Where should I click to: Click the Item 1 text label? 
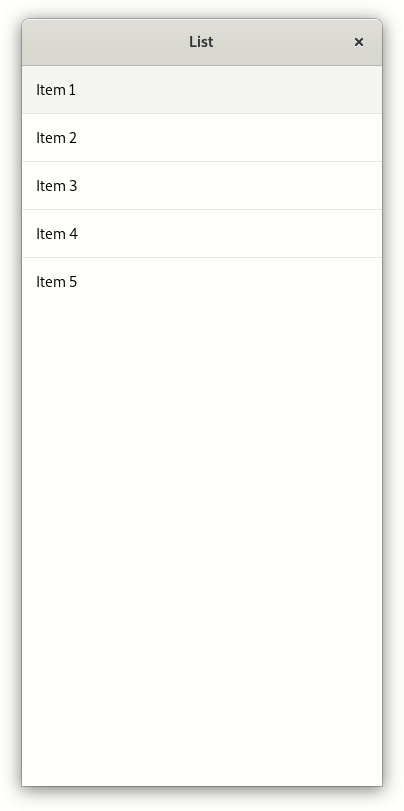[x=56, y=89]
